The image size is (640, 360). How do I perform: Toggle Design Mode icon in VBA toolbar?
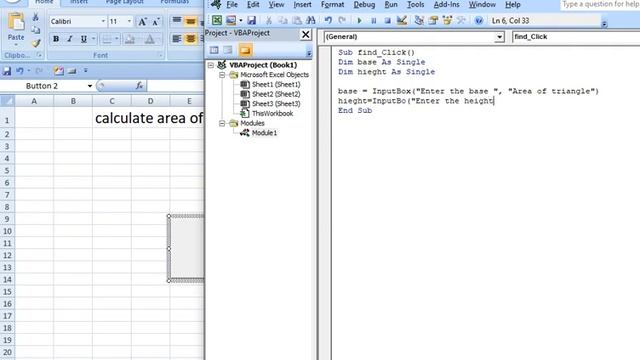[402, 20]
